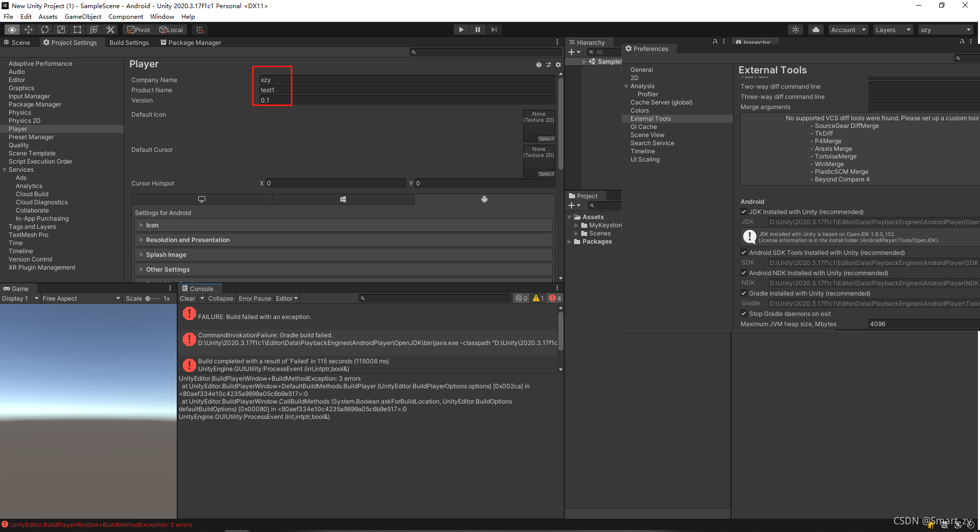Screen dimensions: 980x532
Task: Open GI Cache preferences
Action: [x=644, y=127]
